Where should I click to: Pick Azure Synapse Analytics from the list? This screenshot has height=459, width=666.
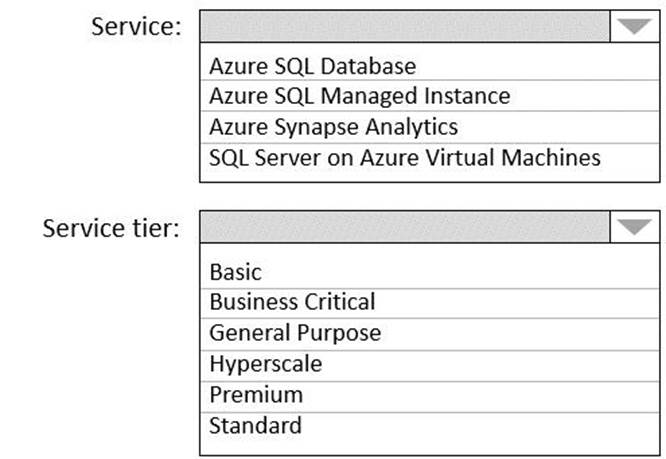tap(333, 127)
